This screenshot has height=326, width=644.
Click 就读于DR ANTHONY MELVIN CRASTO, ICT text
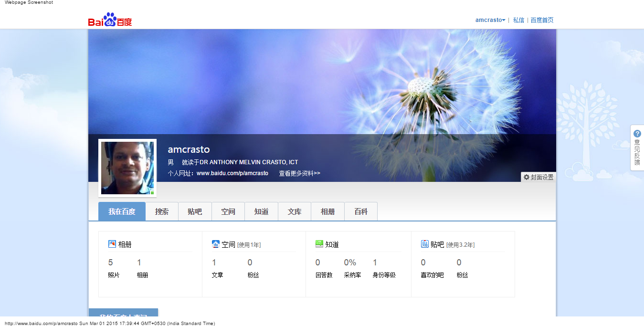tap(240, 162)
